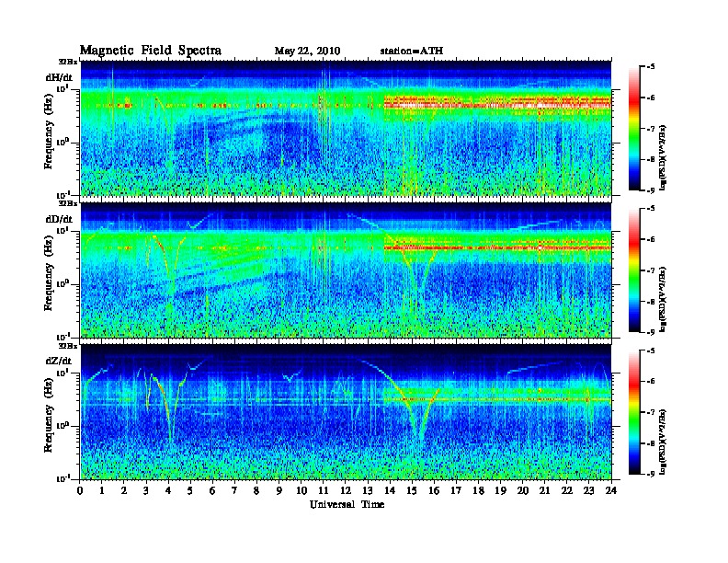This screenshot has height=563, width=728.
Task: Click the date "May 22, 2010"
Action: [x=307, y=52]
